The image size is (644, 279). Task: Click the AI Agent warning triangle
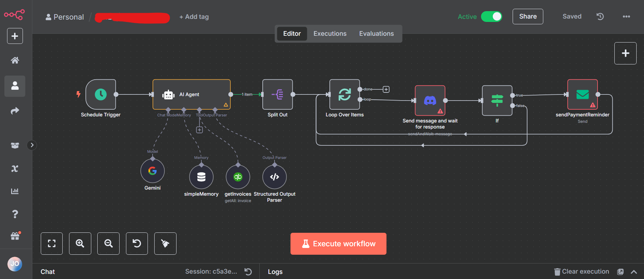226,105
